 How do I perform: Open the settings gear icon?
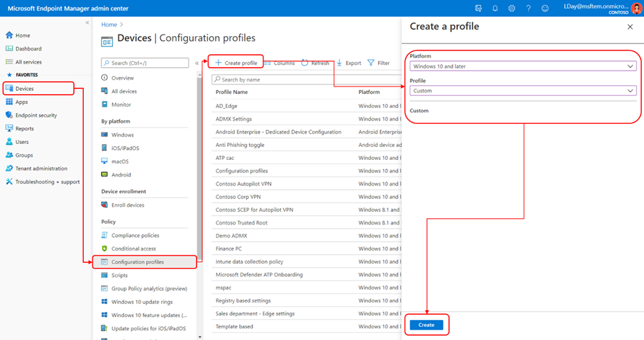(x=512, y=8)
